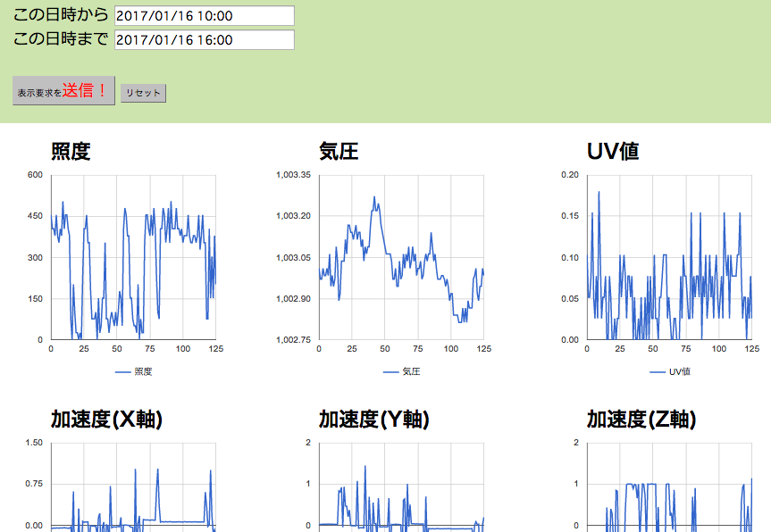The width and height of the screenshot is (771, 532).
Task: Select the この日時まで date input field
Action: (205, 39)
